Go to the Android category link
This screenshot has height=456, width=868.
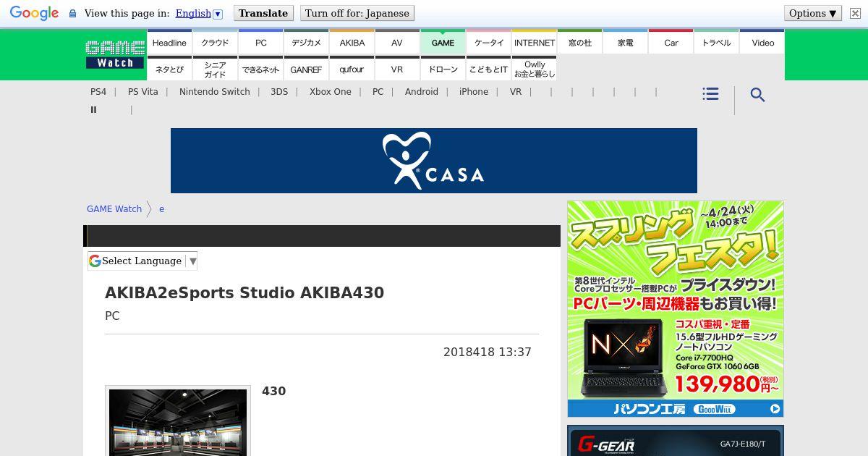pyautogui.click(x=422, y=92)
